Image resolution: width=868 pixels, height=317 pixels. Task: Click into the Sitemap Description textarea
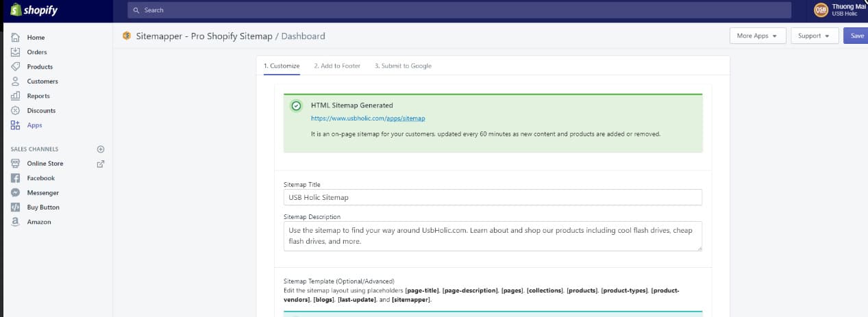coord(493,236)
